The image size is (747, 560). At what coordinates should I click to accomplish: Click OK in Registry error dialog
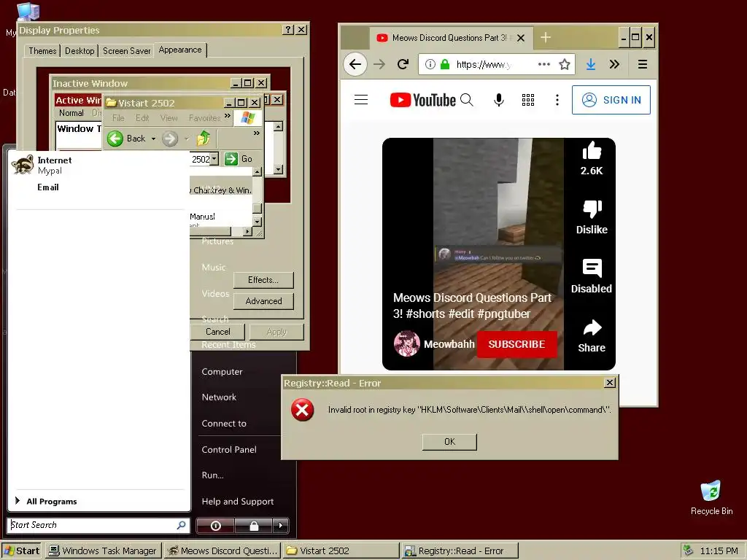point(449,441)
